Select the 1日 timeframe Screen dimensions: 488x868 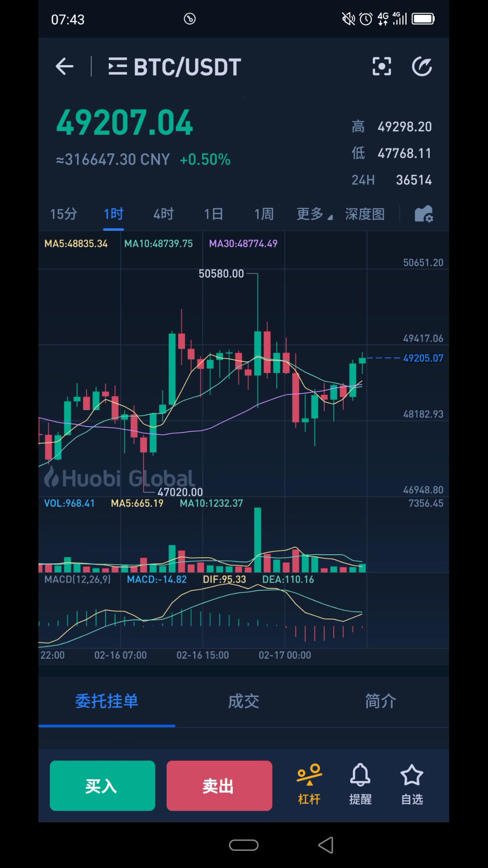[214, 214]
